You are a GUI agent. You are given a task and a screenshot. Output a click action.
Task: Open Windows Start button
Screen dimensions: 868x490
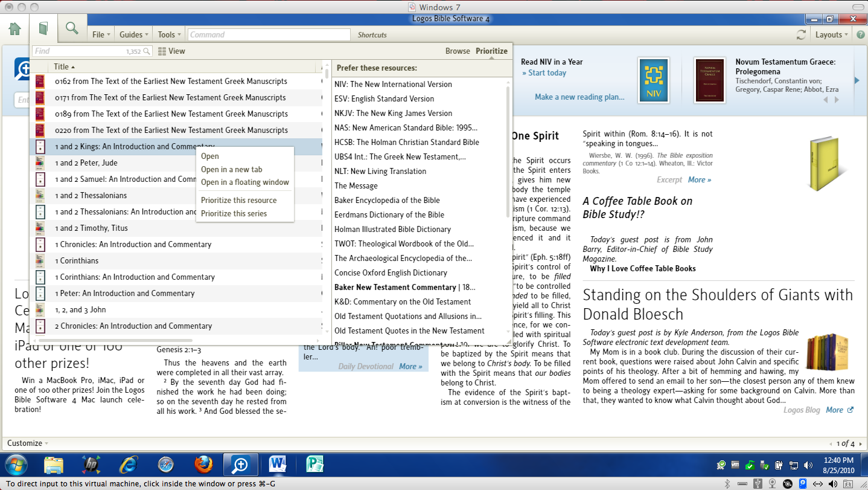pos(17,464)
